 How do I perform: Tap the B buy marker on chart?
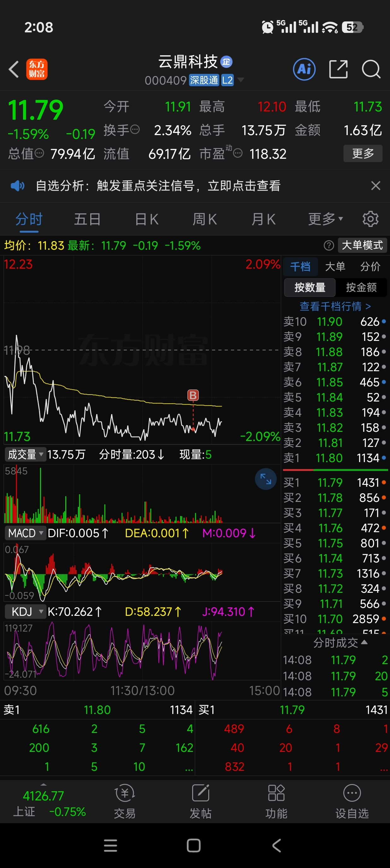(x=193, y=395)
